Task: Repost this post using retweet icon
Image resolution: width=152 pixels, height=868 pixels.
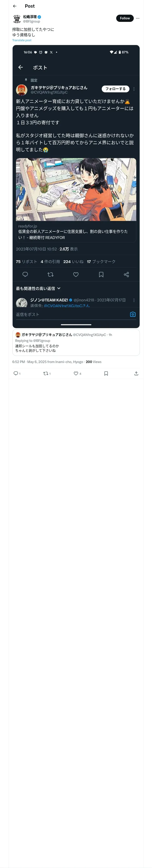Action: (x=45, y=373)
